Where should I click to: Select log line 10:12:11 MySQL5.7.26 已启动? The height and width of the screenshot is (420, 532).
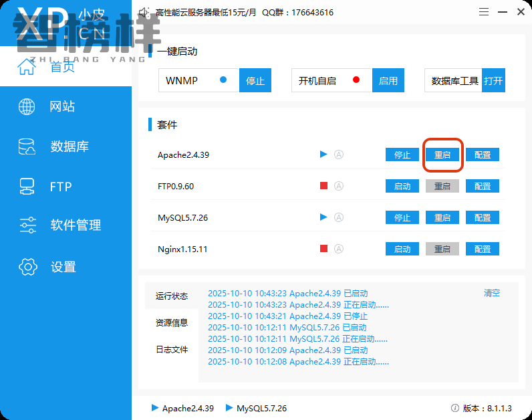point(287,327)
